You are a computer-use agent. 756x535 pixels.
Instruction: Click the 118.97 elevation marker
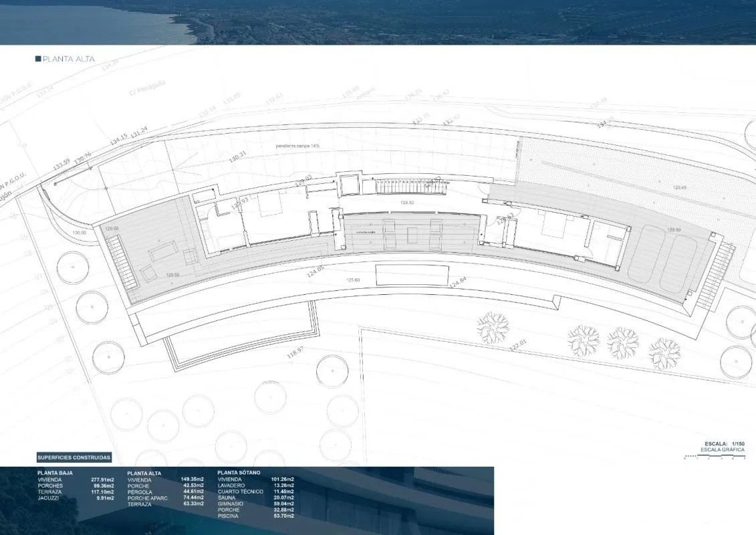(295, 352)
